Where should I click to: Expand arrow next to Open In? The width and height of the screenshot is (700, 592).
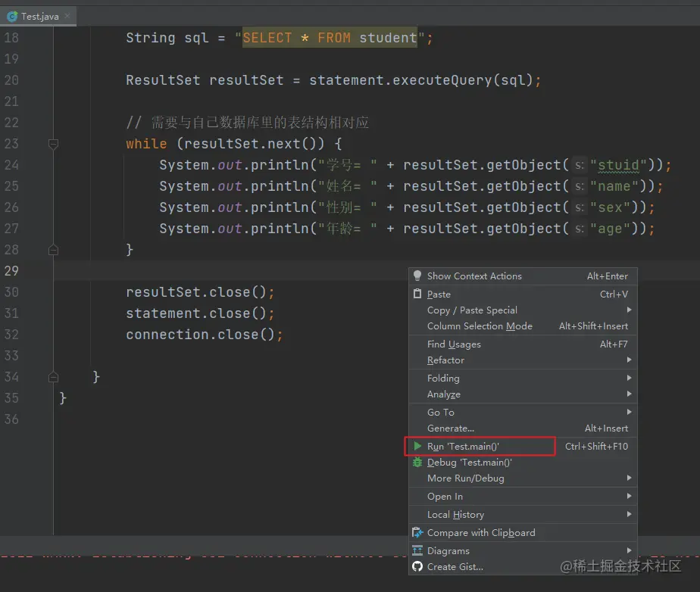[x=629, y=496]
